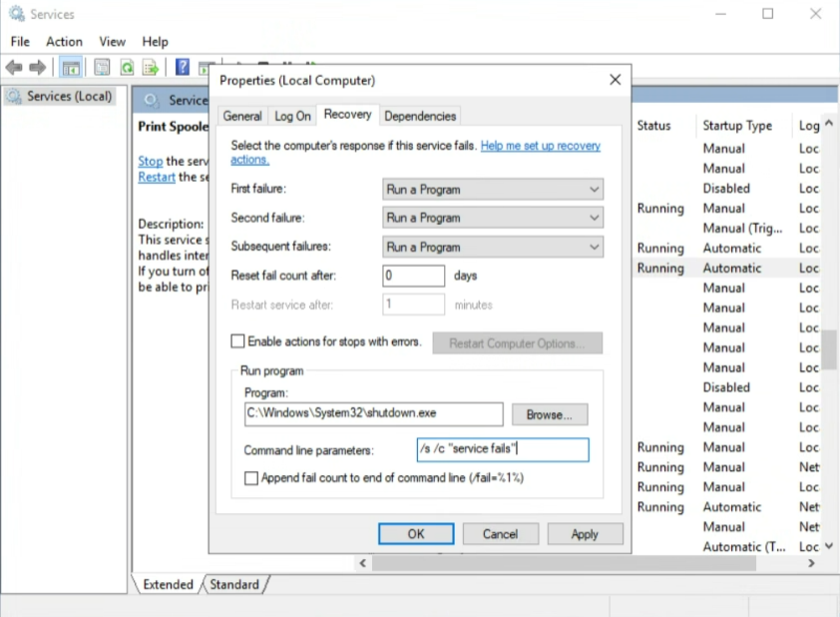Switch to the Log On tab
This screenshot has width=840, height=617.
coord(292,116)
